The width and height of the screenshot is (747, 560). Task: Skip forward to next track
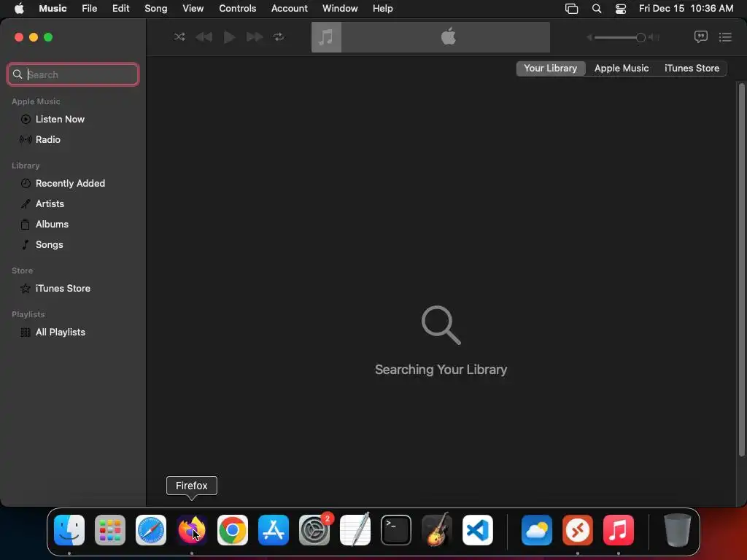tap(255, 36)
